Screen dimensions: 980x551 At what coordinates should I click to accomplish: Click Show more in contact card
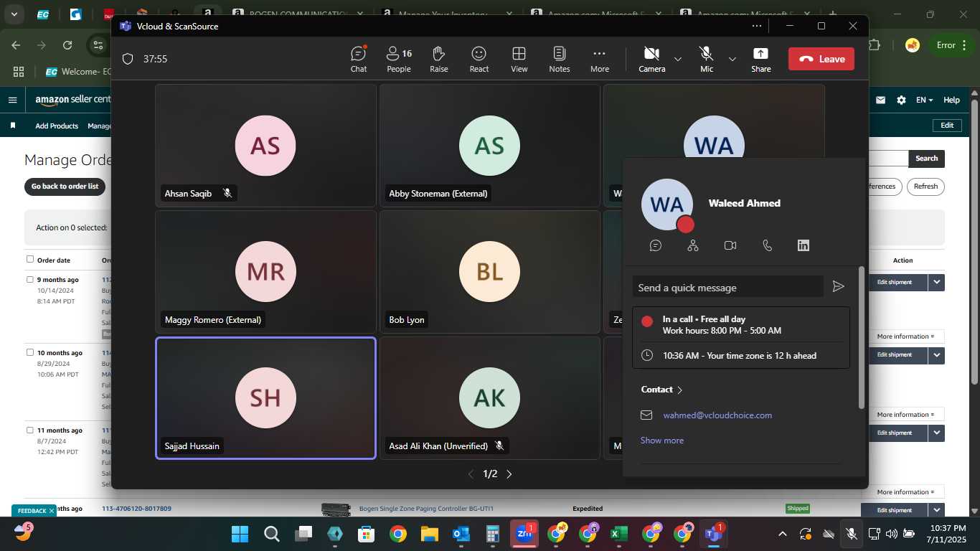pyautogui.click(x=662, y=441)
